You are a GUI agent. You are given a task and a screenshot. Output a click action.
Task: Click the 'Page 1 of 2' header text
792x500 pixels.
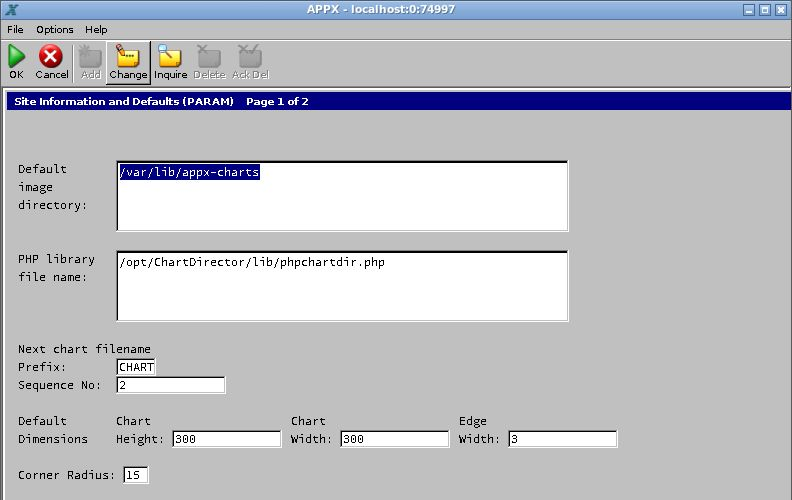(277, 102)
